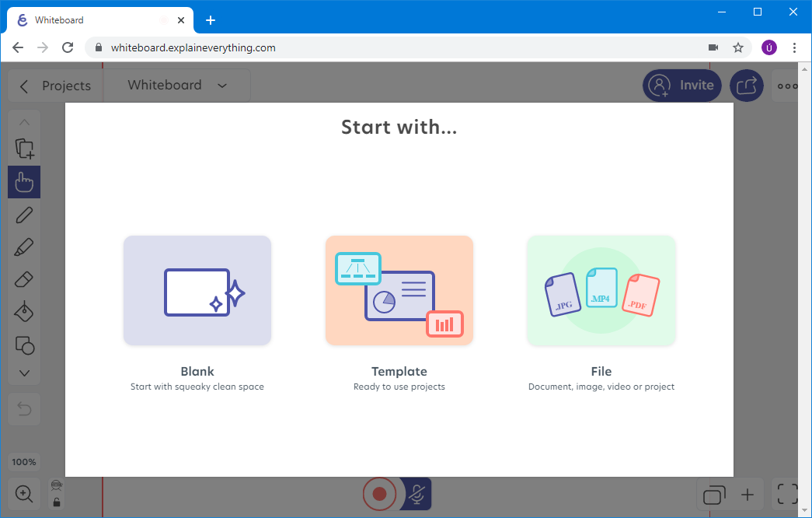Go back to Projects
Screen dimensions: 812x518
(56, 86)
